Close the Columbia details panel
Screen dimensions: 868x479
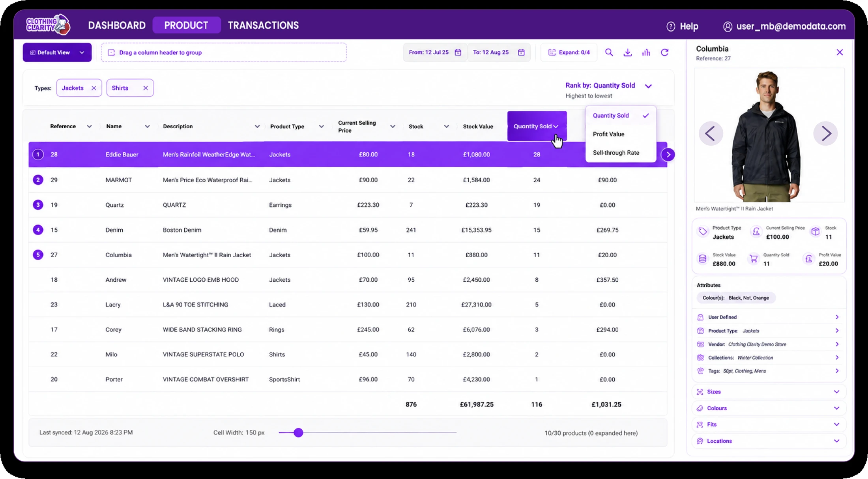[x=840, y=52]
